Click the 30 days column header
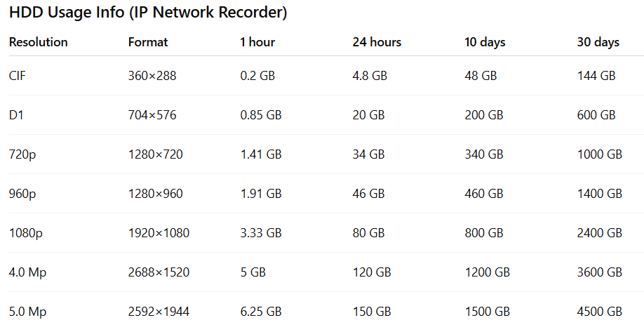Screen dimensions: 644x332 (598, 42)
